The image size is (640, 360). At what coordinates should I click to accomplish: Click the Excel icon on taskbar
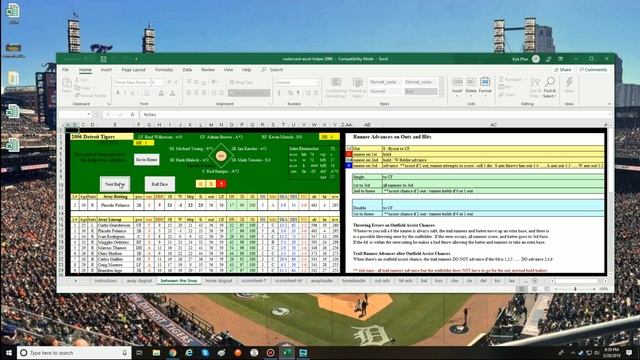coord(287,353)
